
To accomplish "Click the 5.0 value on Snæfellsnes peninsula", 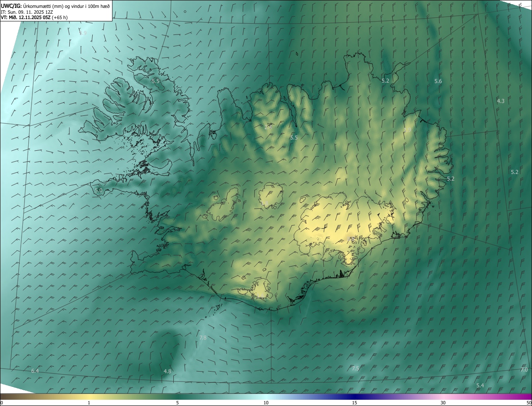I will point(99,190).
